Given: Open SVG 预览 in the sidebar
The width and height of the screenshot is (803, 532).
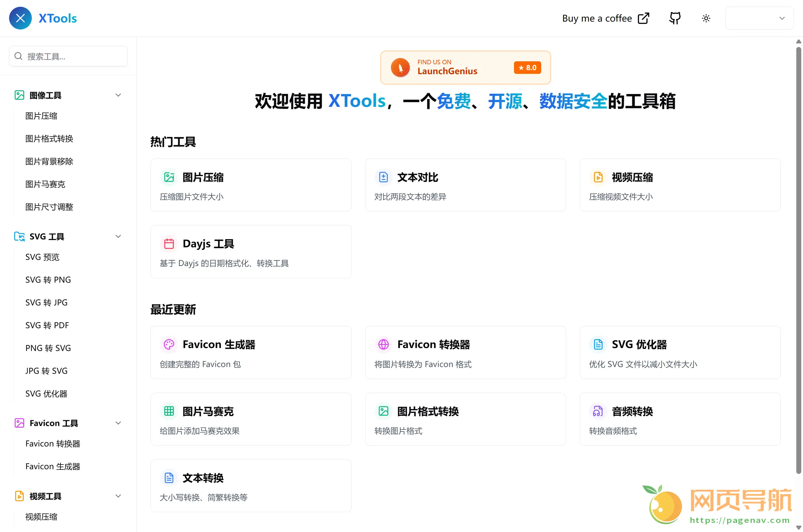Looking at the screenshot, I should [x=42, y=257].
